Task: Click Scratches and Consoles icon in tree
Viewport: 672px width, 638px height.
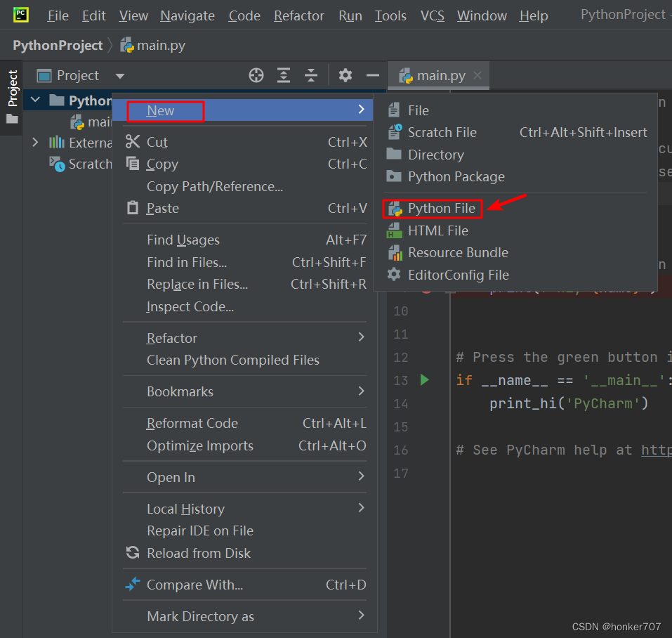Action: (x=57, y=164)
